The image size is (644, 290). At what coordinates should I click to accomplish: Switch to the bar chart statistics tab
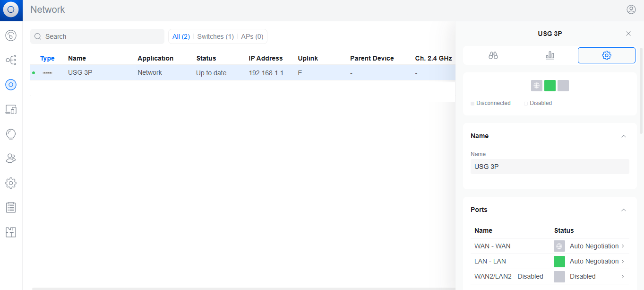[550, 55]
